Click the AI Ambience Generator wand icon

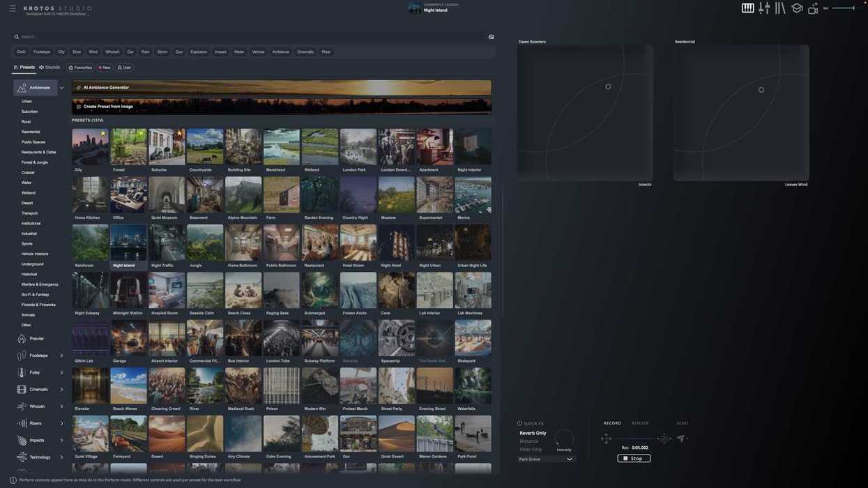(x=79, y=88)
